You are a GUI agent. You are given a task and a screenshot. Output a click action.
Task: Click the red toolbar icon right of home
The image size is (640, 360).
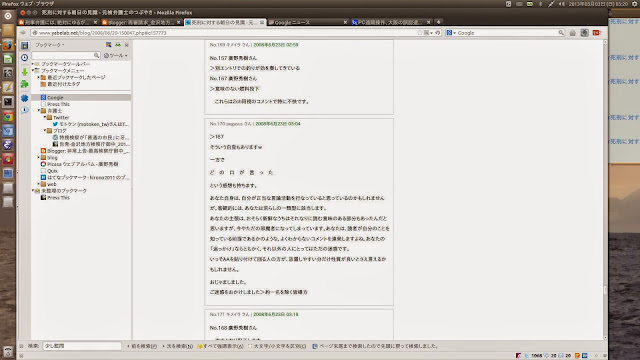pos(596,33)
